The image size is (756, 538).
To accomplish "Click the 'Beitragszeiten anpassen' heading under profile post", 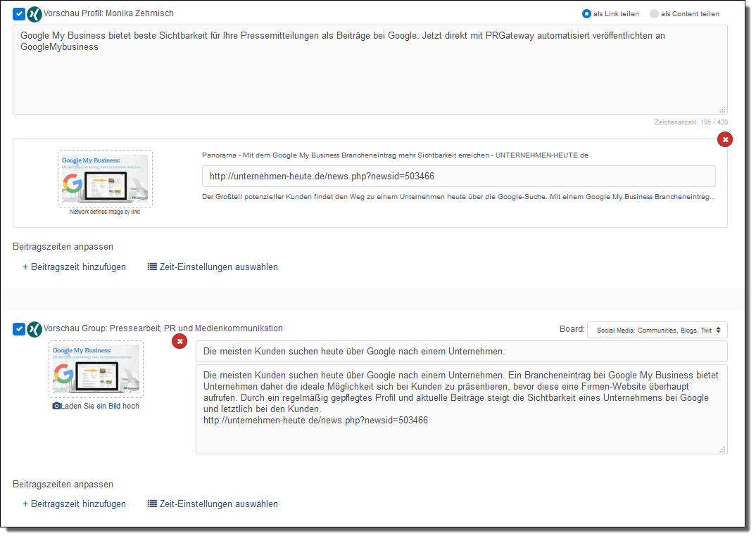I will point(63,247).
